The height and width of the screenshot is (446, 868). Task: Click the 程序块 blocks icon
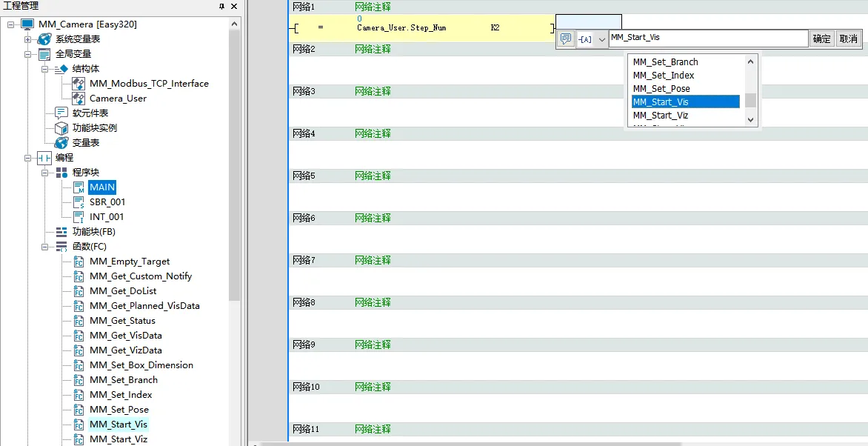(x=61, y=173)
